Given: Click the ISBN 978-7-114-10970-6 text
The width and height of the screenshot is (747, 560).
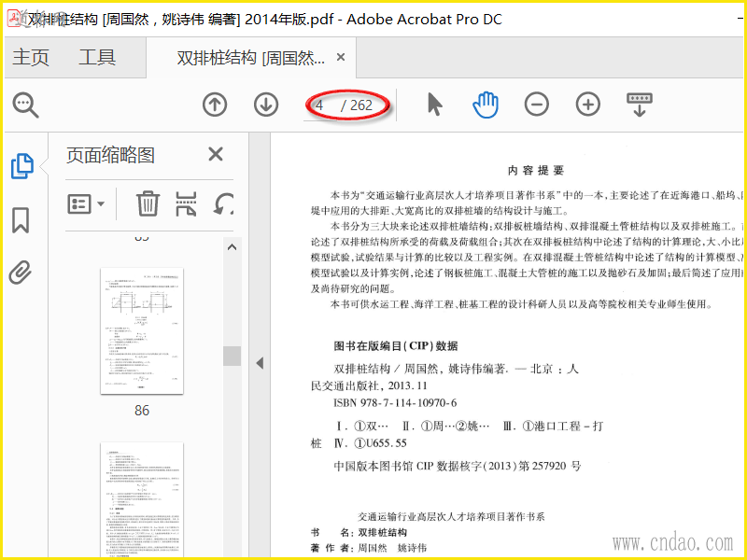Looking at the screenshot, I should click(395, 403).
